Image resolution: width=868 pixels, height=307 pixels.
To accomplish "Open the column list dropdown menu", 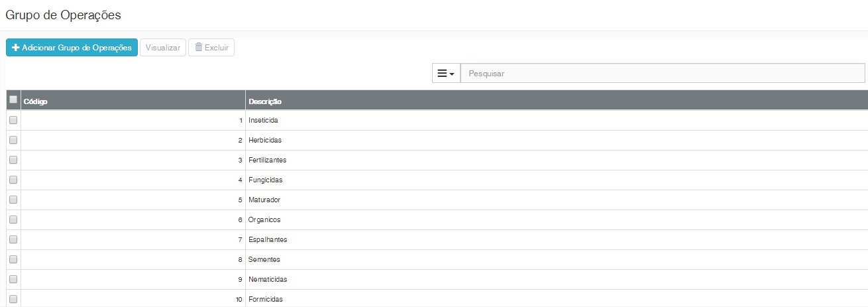I will pos(446,74).
